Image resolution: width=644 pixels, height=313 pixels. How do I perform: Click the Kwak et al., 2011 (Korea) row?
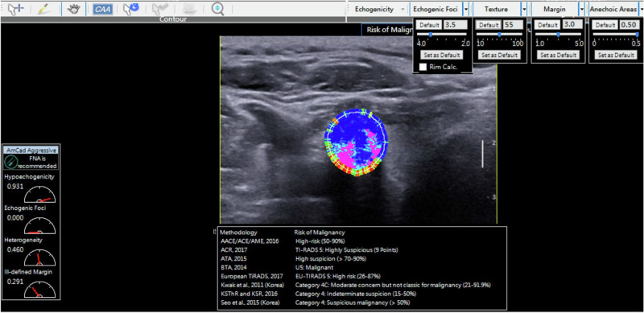coord(361,285)
